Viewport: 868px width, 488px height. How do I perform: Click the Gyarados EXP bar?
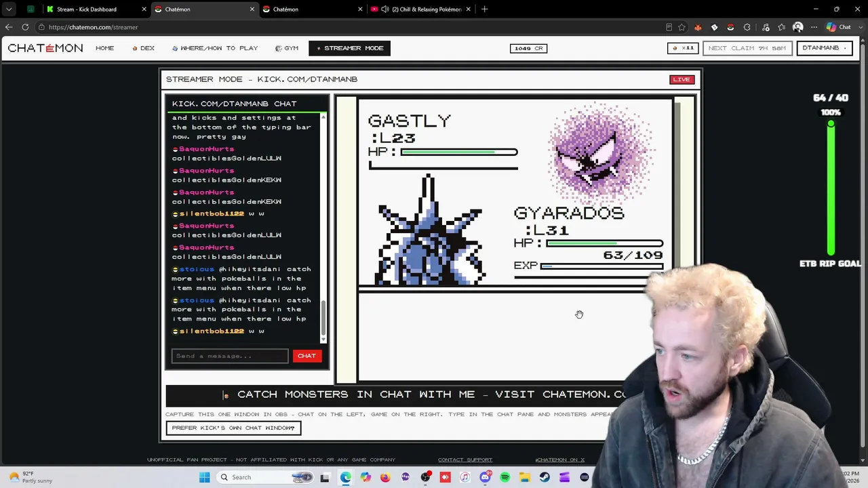pos(601,266)
